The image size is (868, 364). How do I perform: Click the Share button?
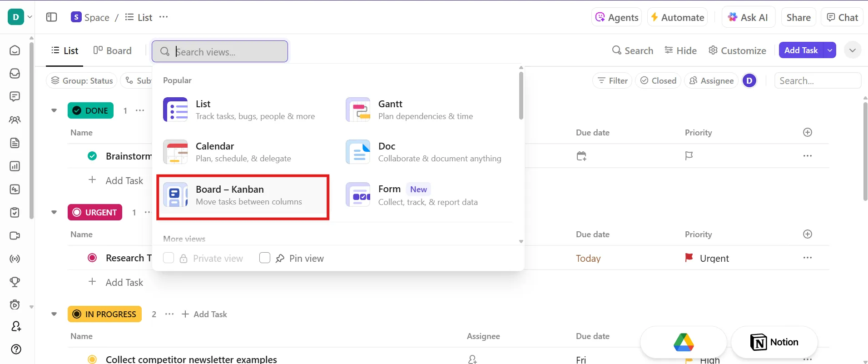click(799, 17)
